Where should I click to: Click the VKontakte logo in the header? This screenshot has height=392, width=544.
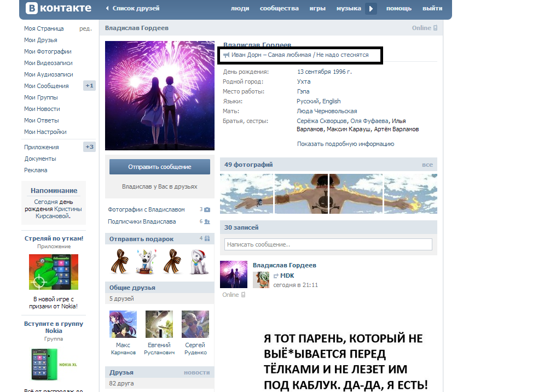pyautogui.click(x=59, y=8)
